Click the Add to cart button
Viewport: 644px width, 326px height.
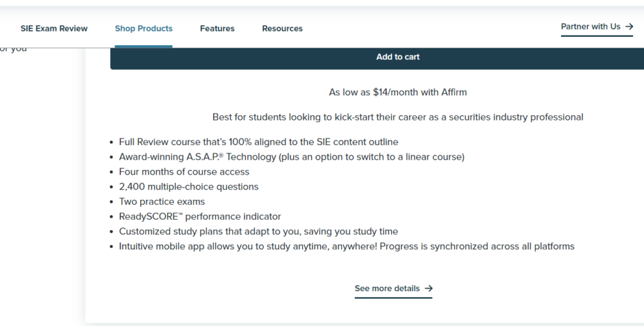click(x=397, y=57)
